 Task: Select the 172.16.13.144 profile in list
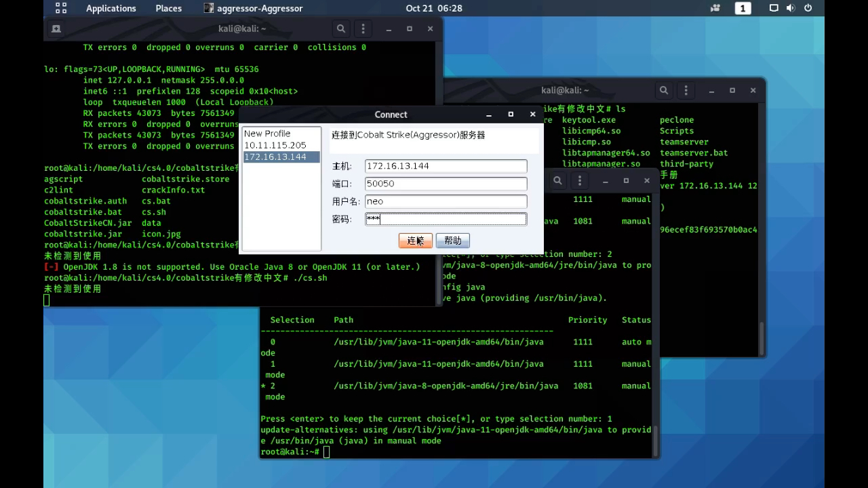point(281,157)
